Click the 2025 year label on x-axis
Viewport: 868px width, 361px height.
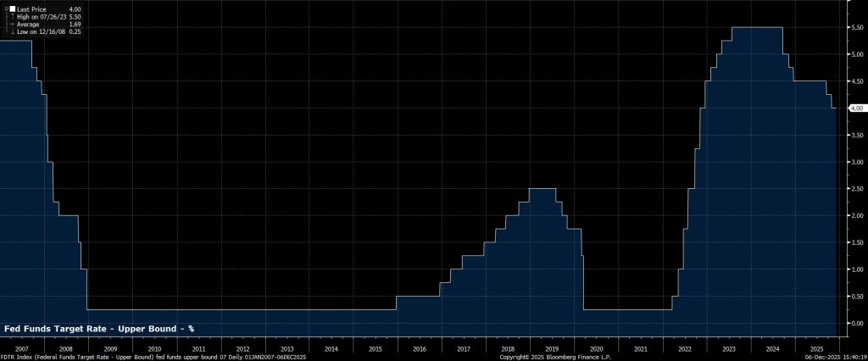(817, 348)
